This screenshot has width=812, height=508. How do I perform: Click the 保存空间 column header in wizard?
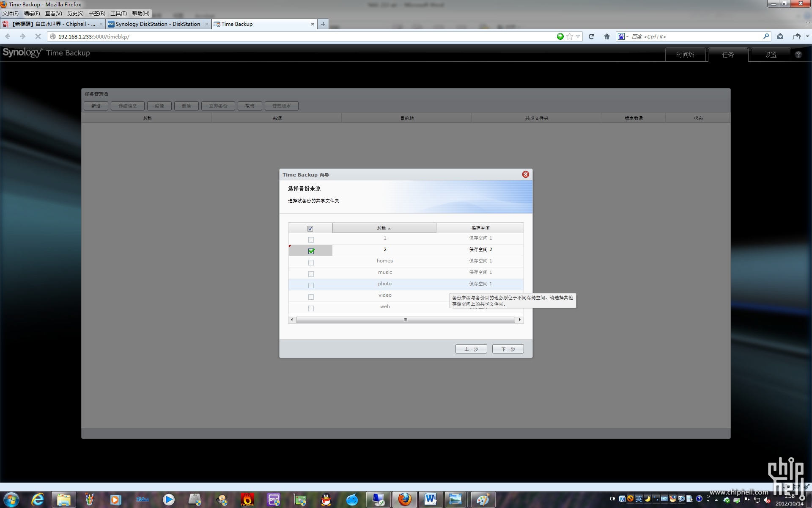(x=480, y=228)
